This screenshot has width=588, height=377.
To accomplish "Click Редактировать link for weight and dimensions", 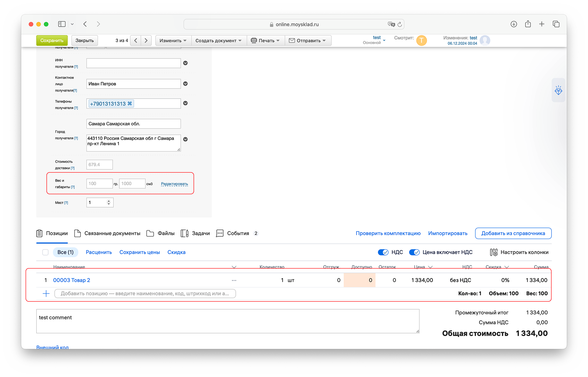I will (174, 184).
